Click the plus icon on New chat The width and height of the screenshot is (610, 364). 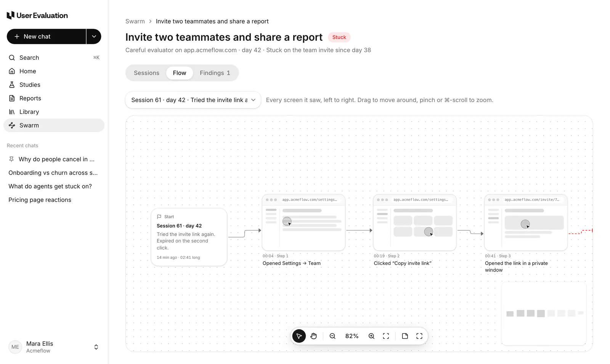click(x=17, y=37)
